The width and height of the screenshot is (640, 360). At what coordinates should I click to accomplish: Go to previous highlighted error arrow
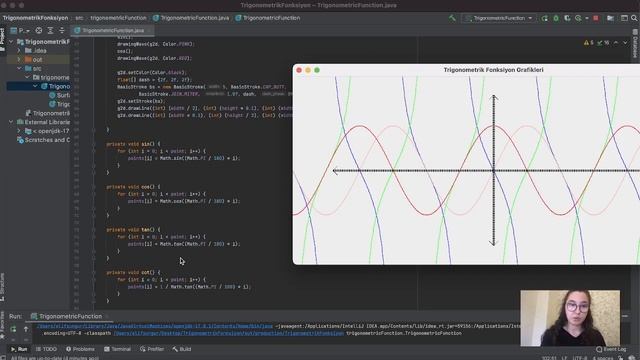tap(616, 42)
